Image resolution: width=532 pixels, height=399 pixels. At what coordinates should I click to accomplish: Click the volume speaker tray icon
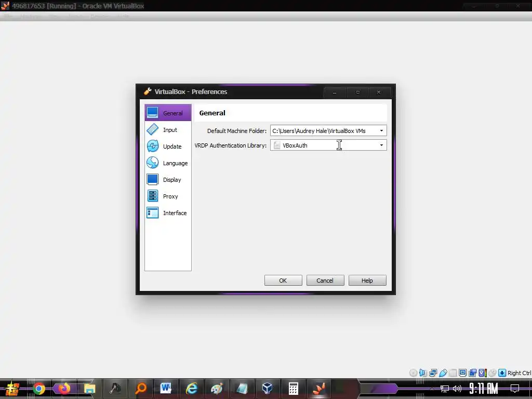457,389
